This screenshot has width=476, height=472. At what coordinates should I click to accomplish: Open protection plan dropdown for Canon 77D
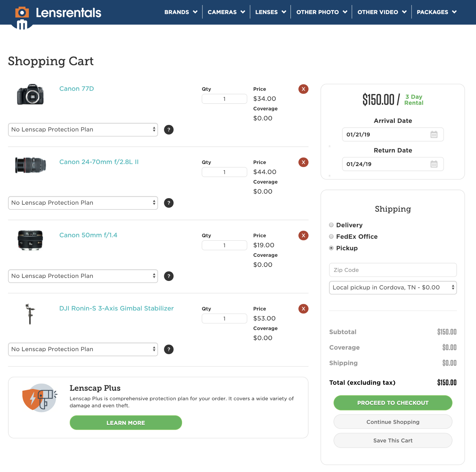point(83,130)
